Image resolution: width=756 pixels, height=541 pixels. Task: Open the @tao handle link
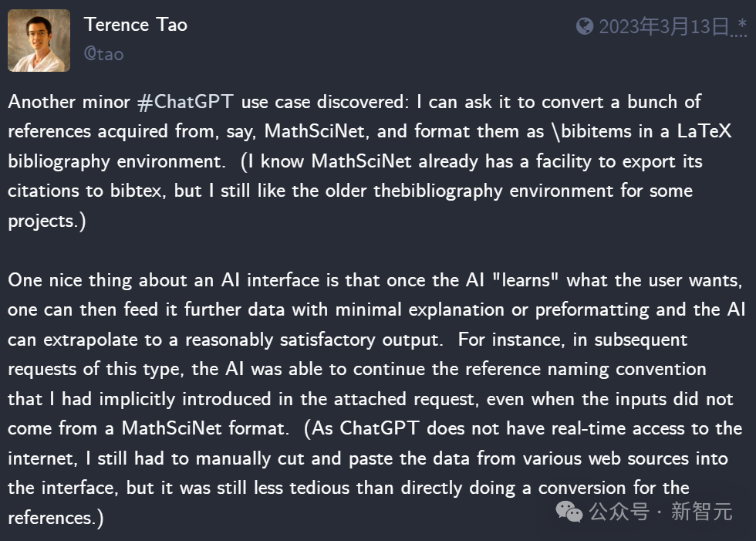click(x=103, y=53)
